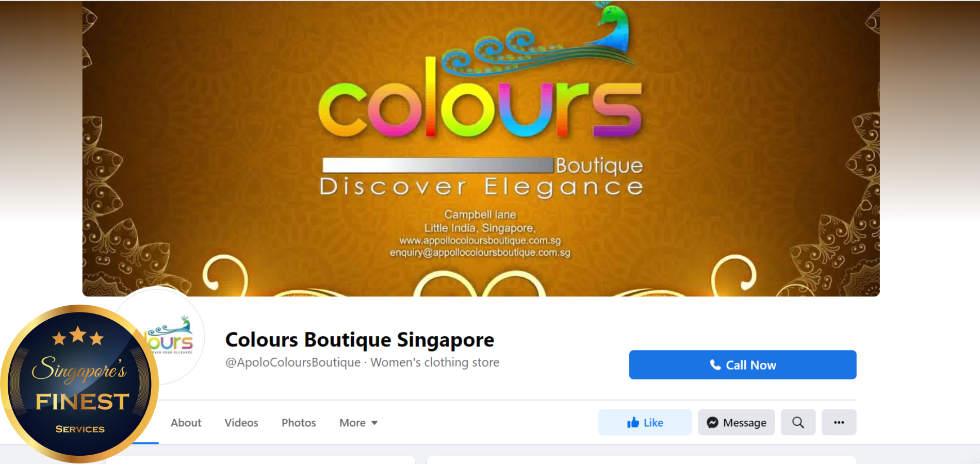Open the cover photo banner
This screenshot has width=980, height=464.
(481, 148)
